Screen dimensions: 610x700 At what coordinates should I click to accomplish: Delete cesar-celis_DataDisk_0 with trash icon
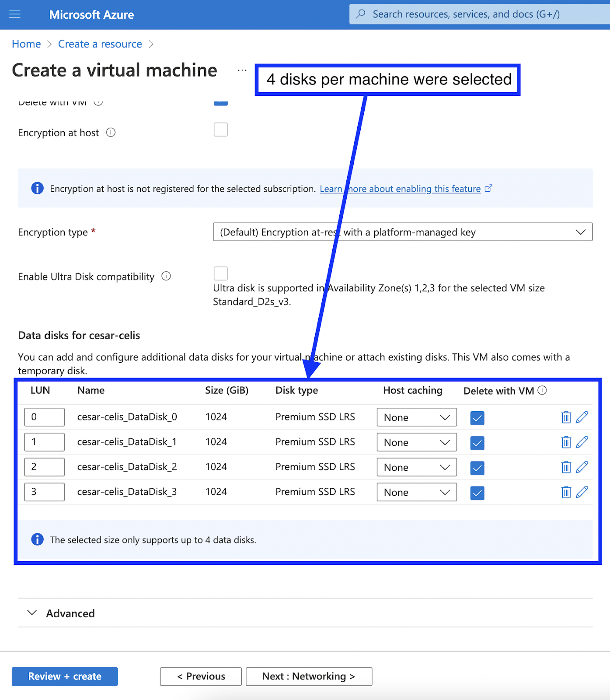pos(566,417)
